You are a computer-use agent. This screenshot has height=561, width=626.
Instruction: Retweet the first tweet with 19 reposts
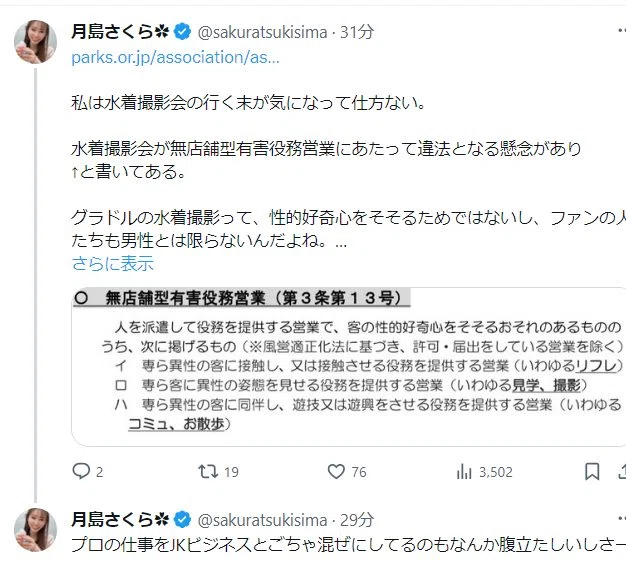coord(208,472)
